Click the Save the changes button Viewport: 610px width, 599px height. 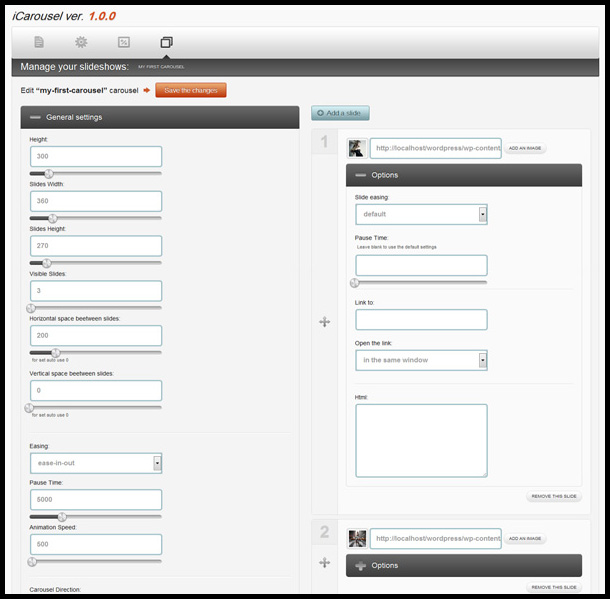pyautogui.click(x=191, y=90)
